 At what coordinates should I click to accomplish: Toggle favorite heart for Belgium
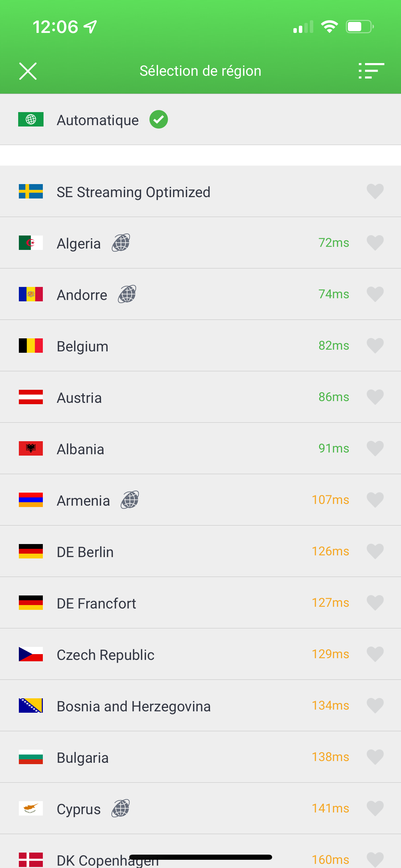pos(375,346)
